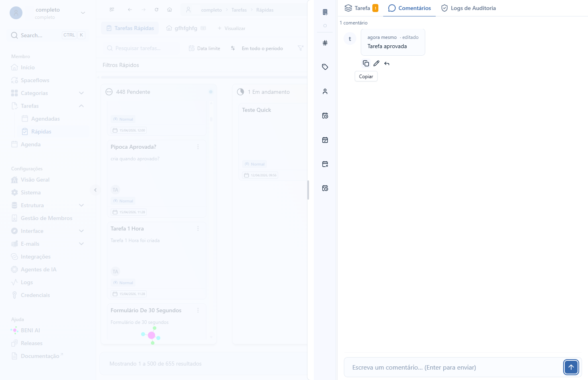This screenshot has width=588, height=380.
Task: Open the Data limite filter
Action: [x=204, y=49]
